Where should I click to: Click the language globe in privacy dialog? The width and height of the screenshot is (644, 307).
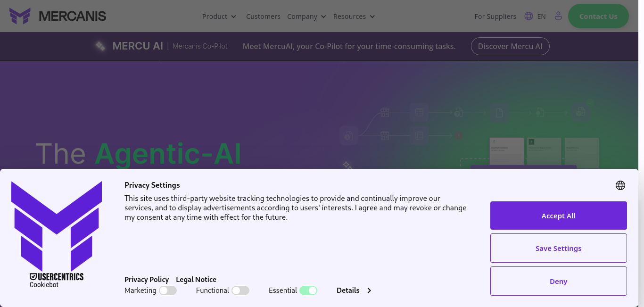[620, 185]
